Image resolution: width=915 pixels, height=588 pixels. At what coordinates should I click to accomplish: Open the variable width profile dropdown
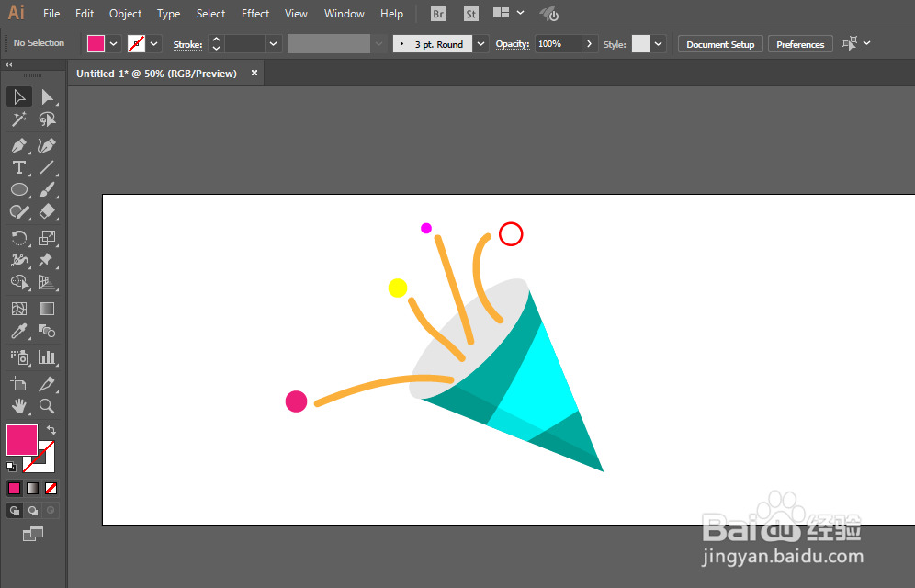pyautogui.click(x=378, y=44)
